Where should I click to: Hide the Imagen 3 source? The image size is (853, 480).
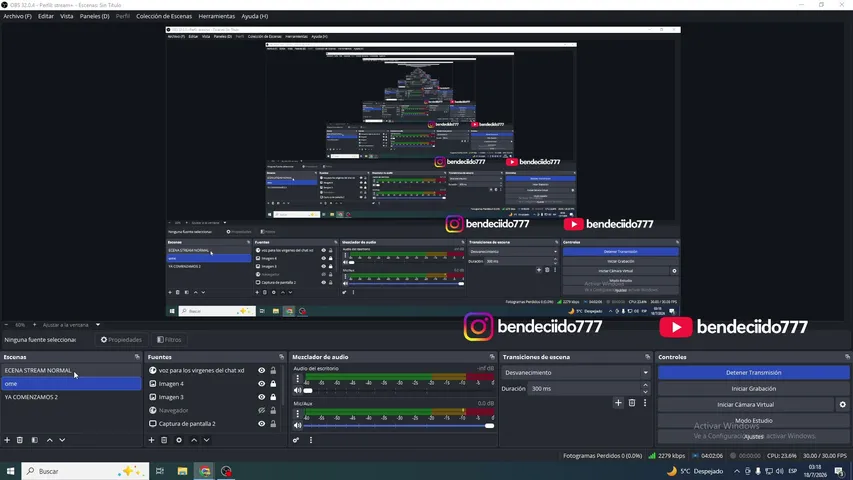262,397
